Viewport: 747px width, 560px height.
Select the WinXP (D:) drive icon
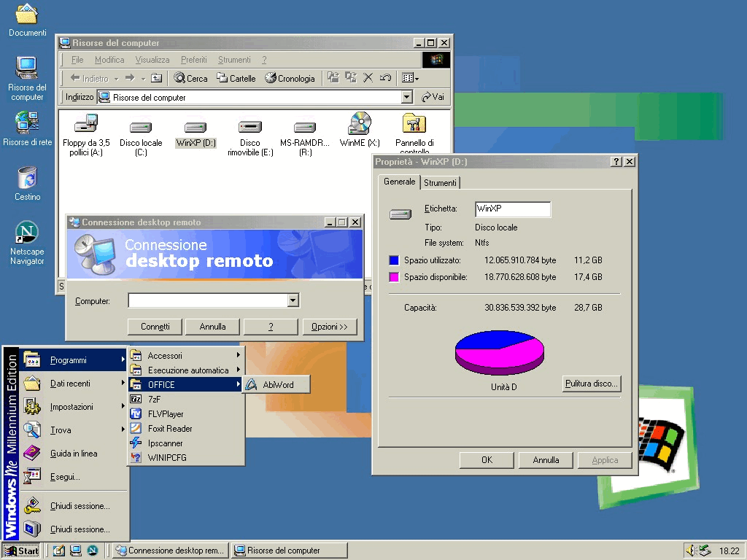coord(196,134)
